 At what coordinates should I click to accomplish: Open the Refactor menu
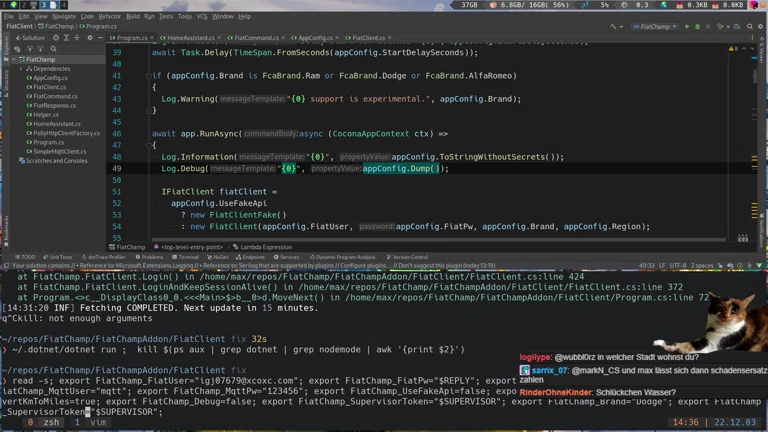109,16
